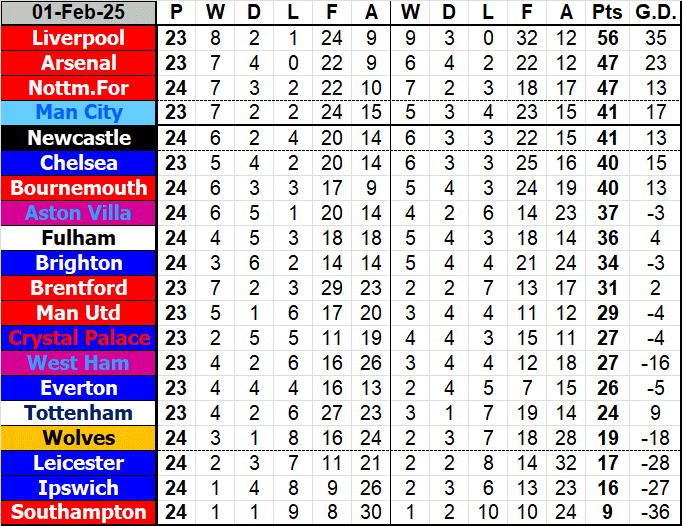Select the Pts column header
The width and height of the screenshot is (682, 526).
(x=605, y=13)
